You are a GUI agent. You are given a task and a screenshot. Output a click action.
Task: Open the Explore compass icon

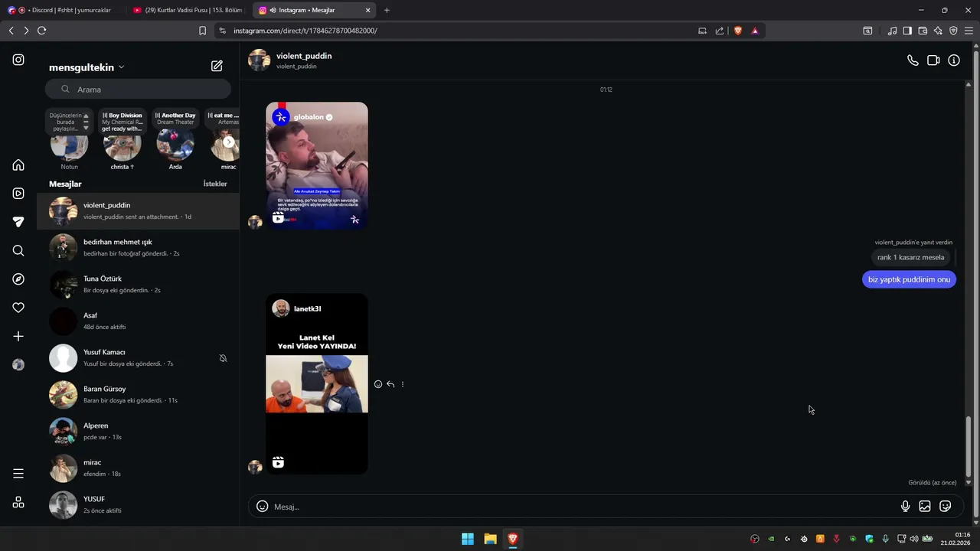pos(18,279)
